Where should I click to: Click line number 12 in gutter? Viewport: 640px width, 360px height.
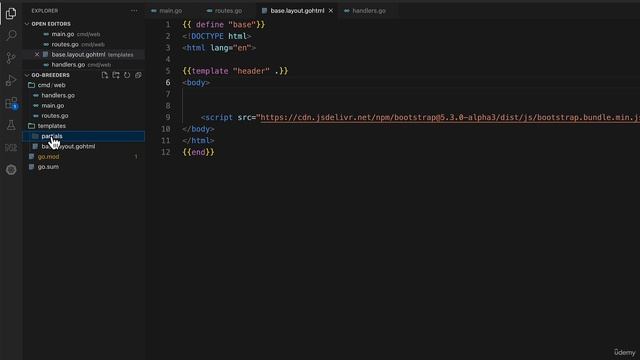[165, 152]
